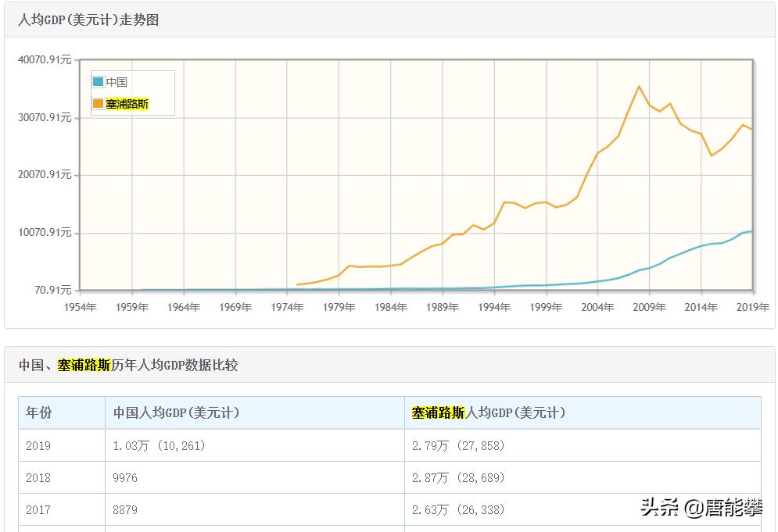Click the 头条 @唐能攀 watermark

701,508
